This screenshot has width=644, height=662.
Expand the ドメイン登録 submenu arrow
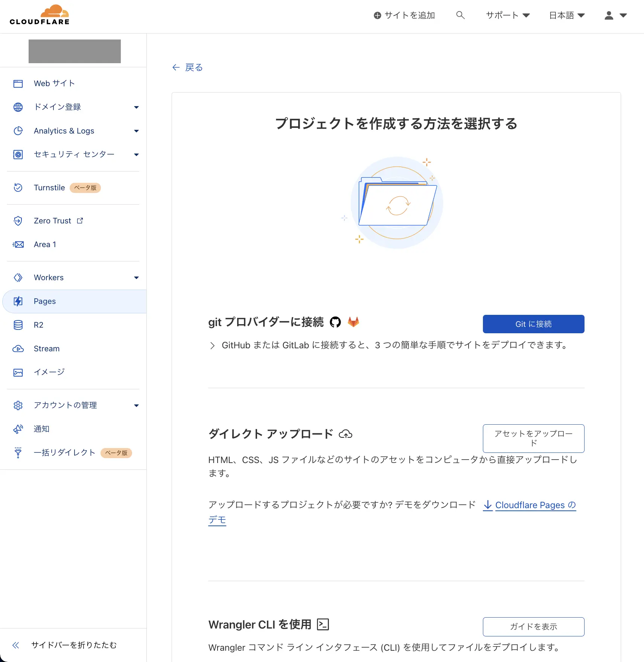click(x=136, y=108)
